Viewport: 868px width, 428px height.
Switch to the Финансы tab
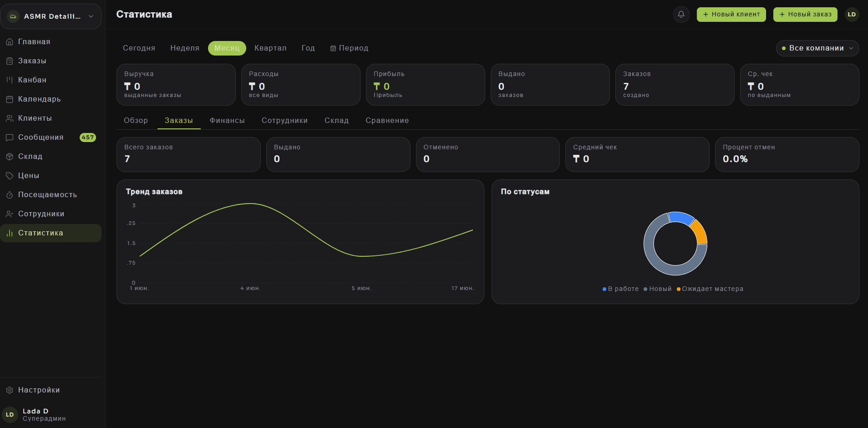click(x=227, y=121)
